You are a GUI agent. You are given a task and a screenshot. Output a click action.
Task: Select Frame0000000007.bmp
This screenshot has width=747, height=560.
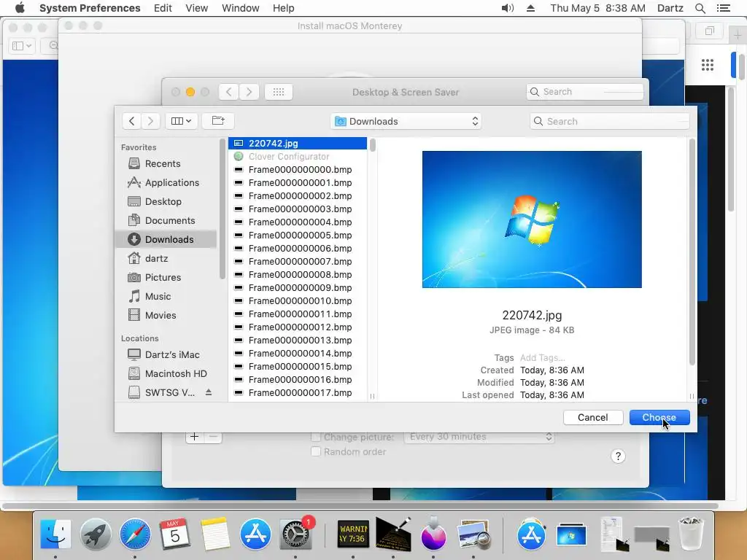298,262
